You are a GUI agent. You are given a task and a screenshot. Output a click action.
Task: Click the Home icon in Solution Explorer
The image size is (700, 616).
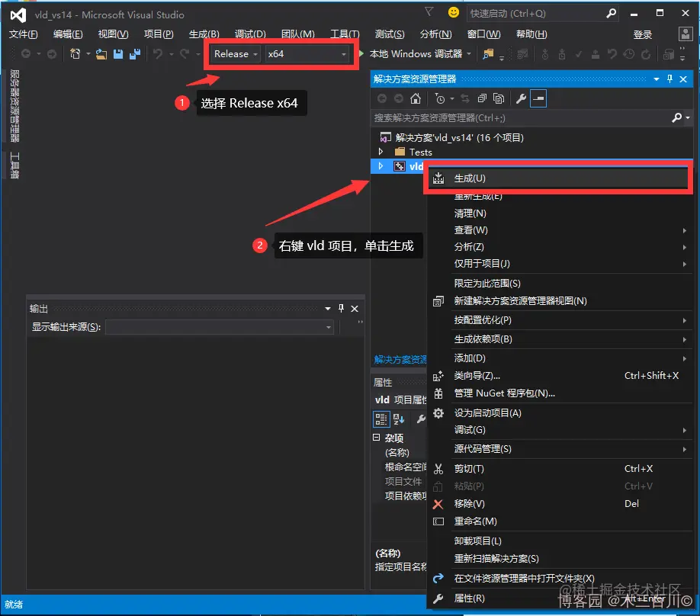416,98
